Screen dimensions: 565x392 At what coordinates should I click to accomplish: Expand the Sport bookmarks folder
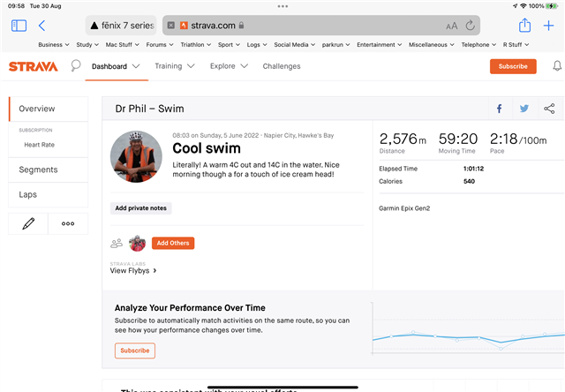(x=229, y=45)
